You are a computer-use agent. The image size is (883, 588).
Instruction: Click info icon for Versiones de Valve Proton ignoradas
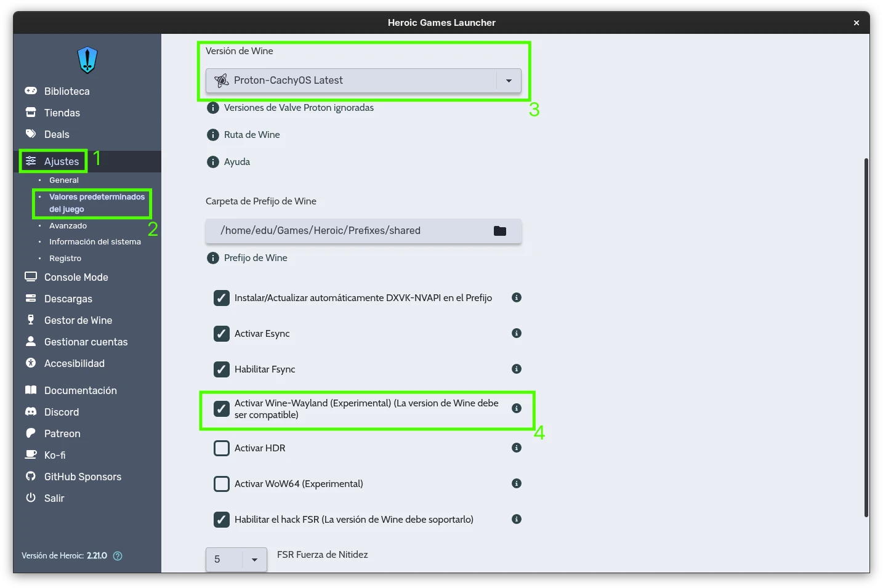click(213, 108)
